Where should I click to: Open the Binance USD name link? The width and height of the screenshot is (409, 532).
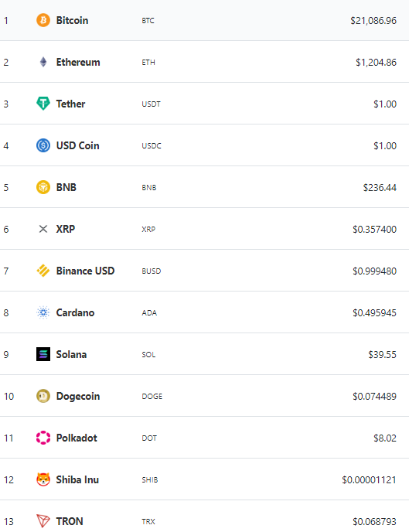86,271
